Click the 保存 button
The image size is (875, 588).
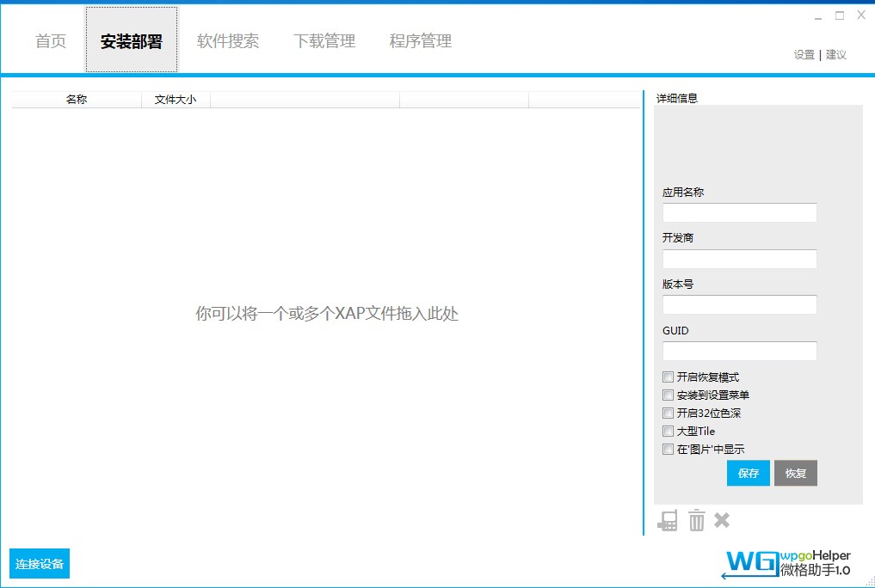click(x=749, y=473)
